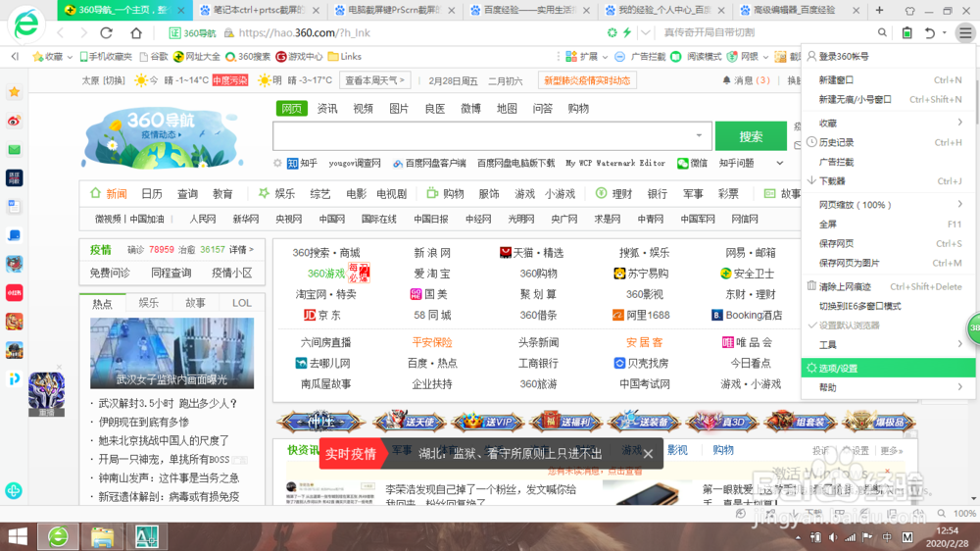The height and width of the screenshot is (551, 980).
Task: Select 切换到IE6多窗口模式 menu item
Action: [888, 306]
